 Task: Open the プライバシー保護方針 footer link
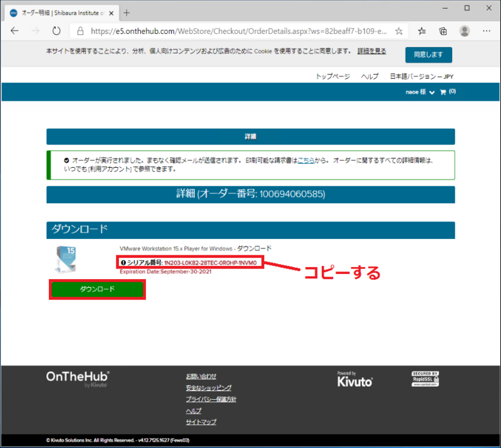(211, 399)
